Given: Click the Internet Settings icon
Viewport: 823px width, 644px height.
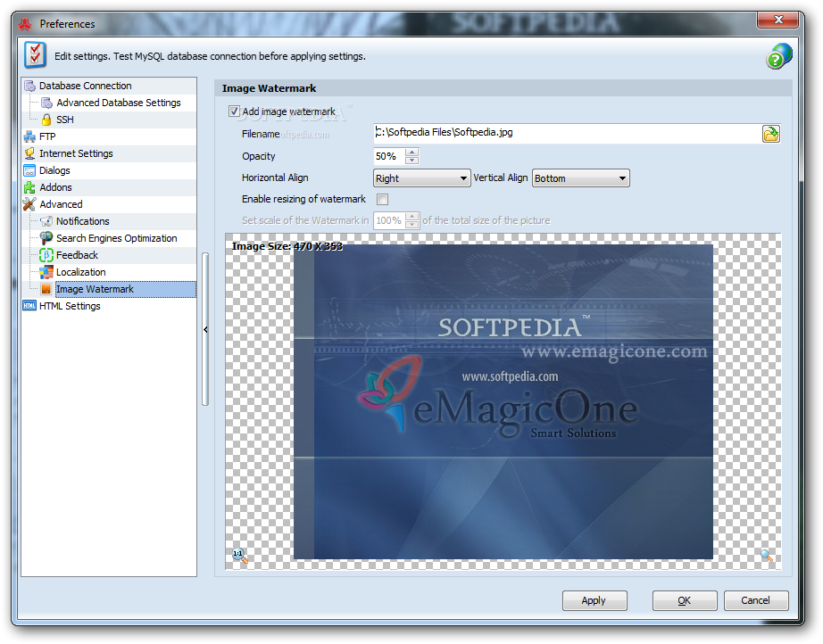Looking at the screenshot, I should [30, 153].
